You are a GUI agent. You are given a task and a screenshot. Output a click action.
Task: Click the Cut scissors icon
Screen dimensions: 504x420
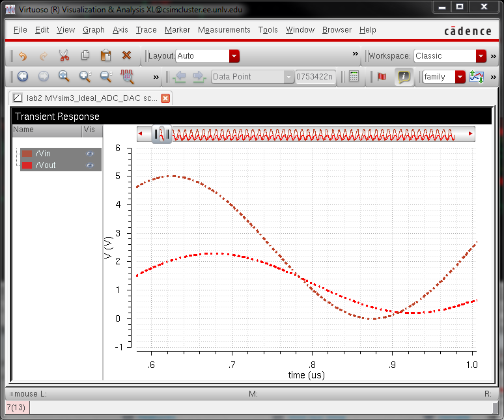click(64, 56)
